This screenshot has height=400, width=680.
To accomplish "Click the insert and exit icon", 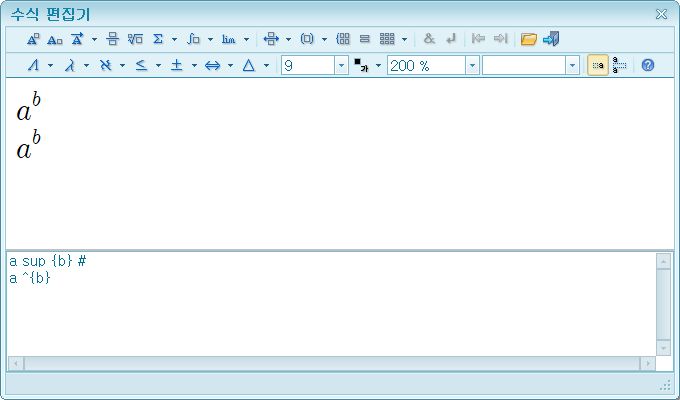I will point(551,39).
